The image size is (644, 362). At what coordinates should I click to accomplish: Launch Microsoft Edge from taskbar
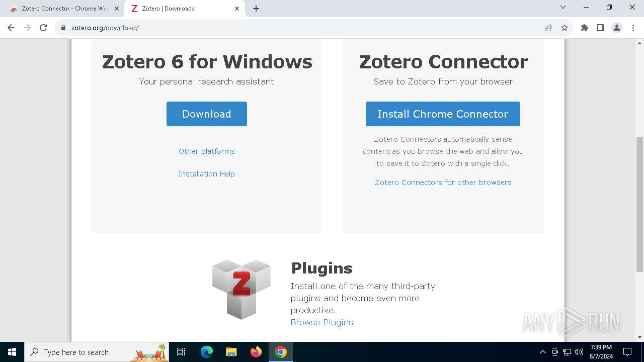click(207, 352)
